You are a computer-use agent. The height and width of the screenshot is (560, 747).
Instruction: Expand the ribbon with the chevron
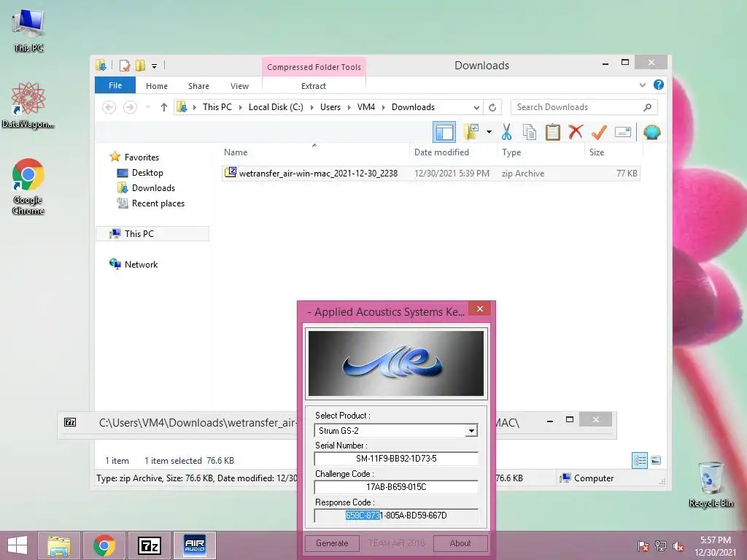click(x=642, y=85)
